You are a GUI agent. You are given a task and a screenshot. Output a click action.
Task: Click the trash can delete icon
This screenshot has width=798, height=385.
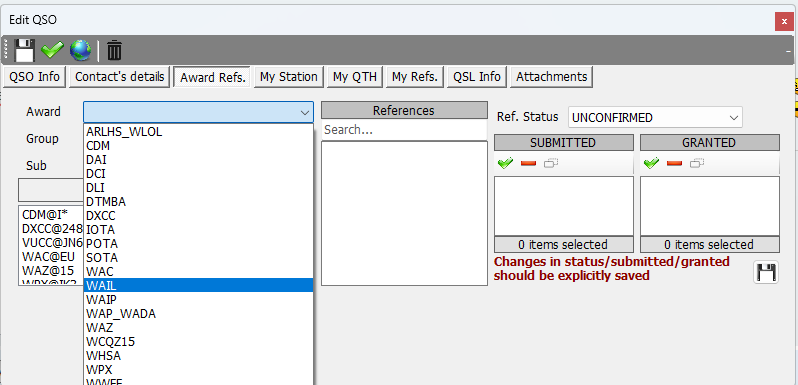click(x=115, y=50)
